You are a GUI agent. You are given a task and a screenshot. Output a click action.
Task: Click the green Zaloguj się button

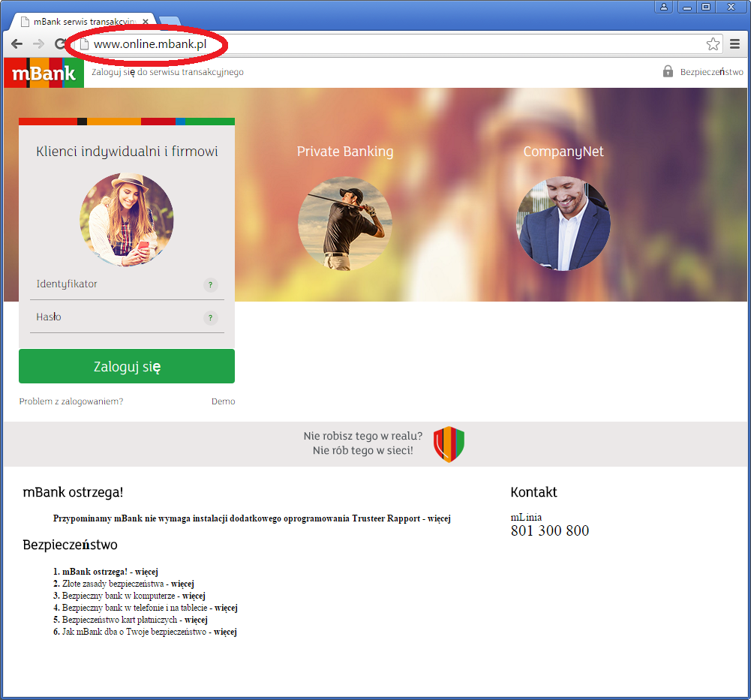click(x=127, y=366)
